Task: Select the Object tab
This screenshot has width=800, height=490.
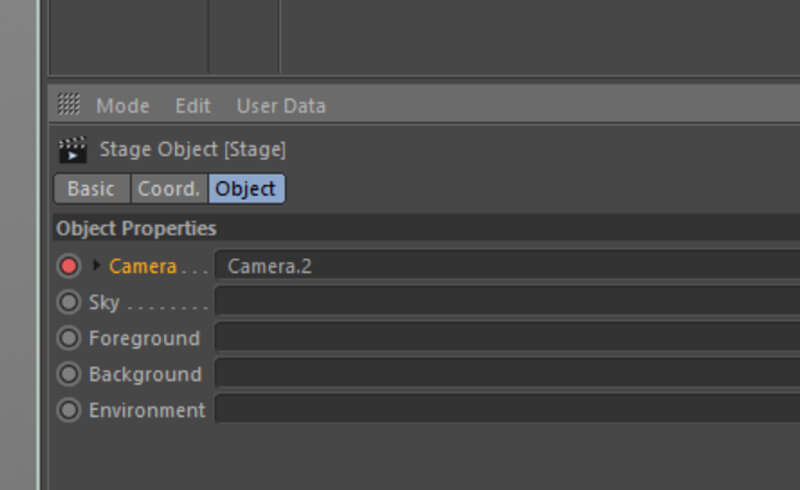Action: click(246, 189)
